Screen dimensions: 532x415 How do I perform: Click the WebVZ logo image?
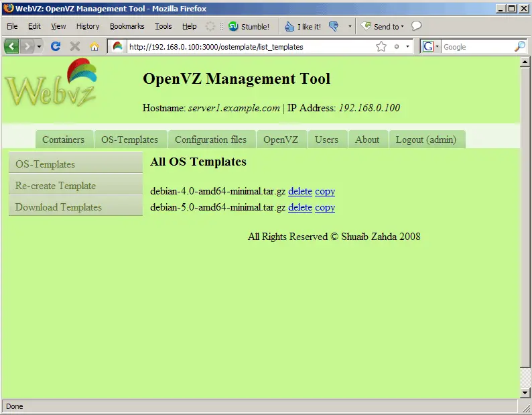tap(51, 82)
